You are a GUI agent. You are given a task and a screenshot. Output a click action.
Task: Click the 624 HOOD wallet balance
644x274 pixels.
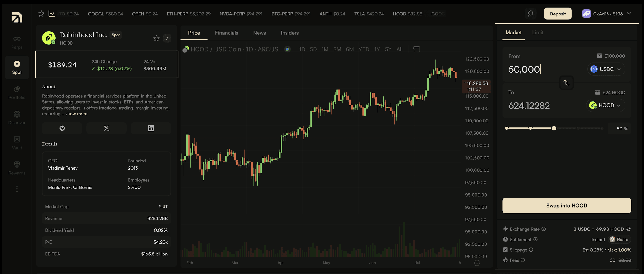[610, 93]
